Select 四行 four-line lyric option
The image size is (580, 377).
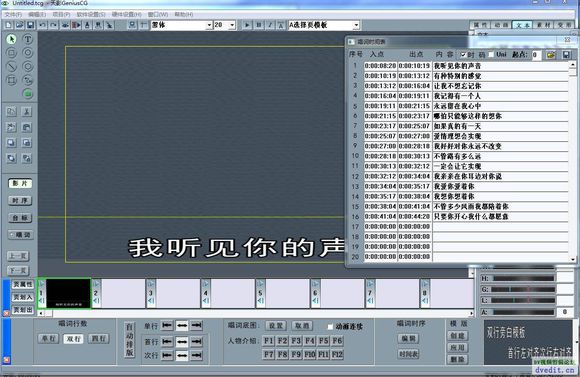[98, 339]
